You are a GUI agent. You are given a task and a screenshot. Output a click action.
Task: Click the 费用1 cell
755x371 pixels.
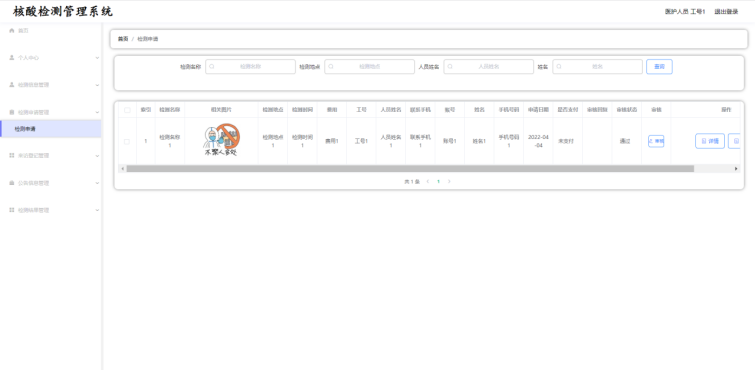pyautogui.click(x=331, y=141)
